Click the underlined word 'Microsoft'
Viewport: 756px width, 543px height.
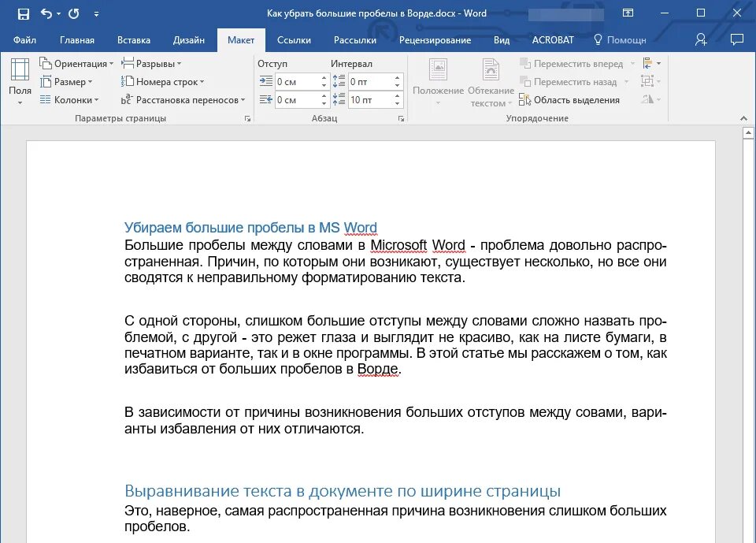(x=398, y=245)
